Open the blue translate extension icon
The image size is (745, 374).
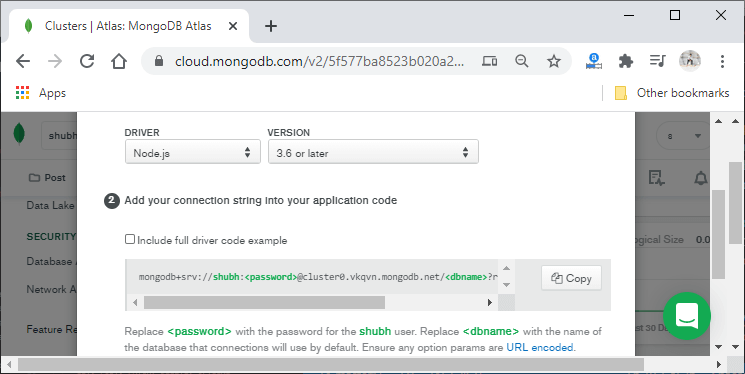593,61
